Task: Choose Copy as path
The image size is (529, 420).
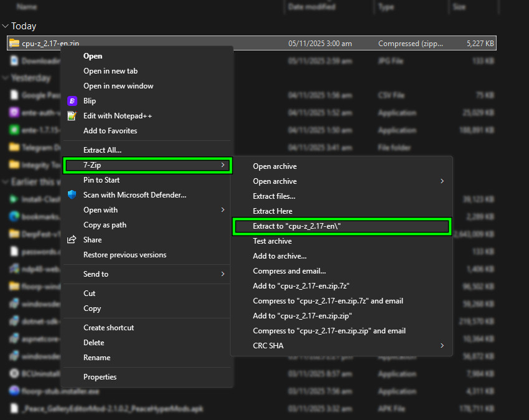Action: click(x=105, y=225)
